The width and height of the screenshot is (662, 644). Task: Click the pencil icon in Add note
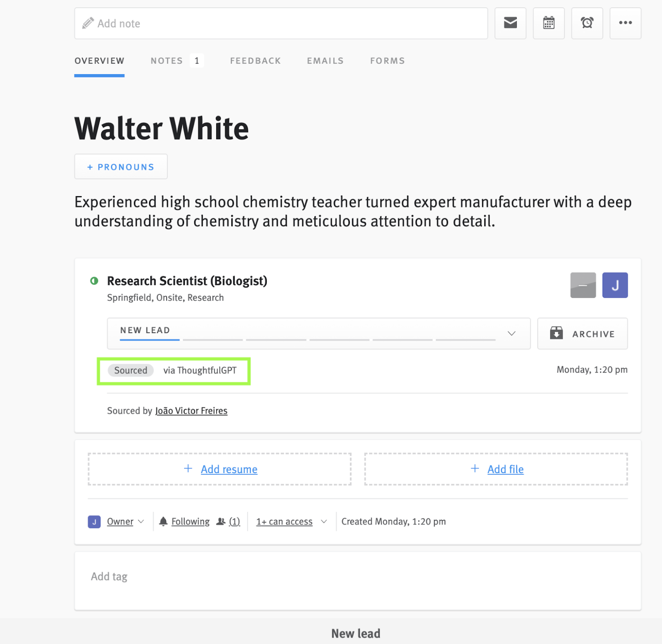click(88, 23)
